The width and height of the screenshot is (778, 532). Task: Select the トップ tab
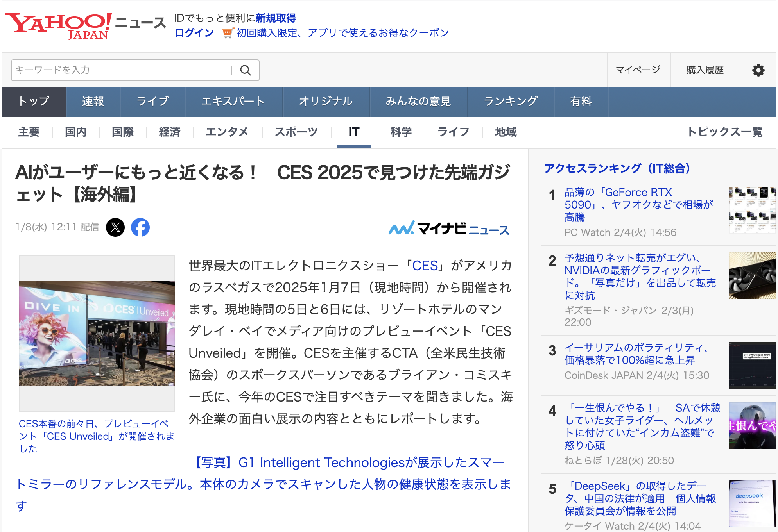[x=34, y=102]
